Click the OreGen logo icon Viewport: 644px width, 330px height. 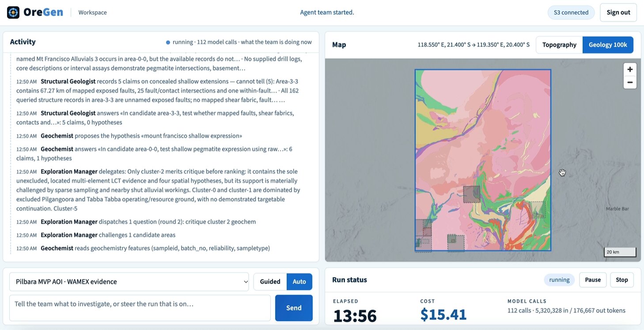coord(13,12)
